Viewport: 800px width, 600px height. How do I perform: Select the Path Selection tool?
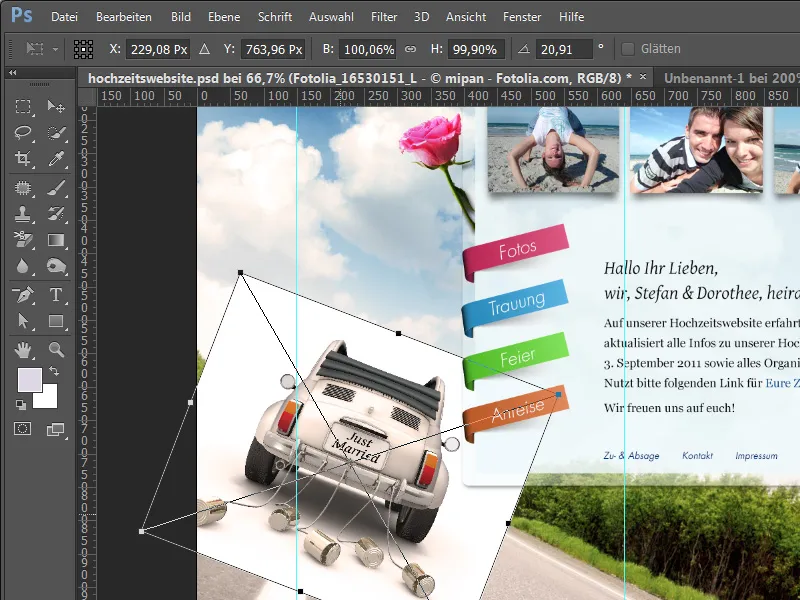(x=22, y=321)
